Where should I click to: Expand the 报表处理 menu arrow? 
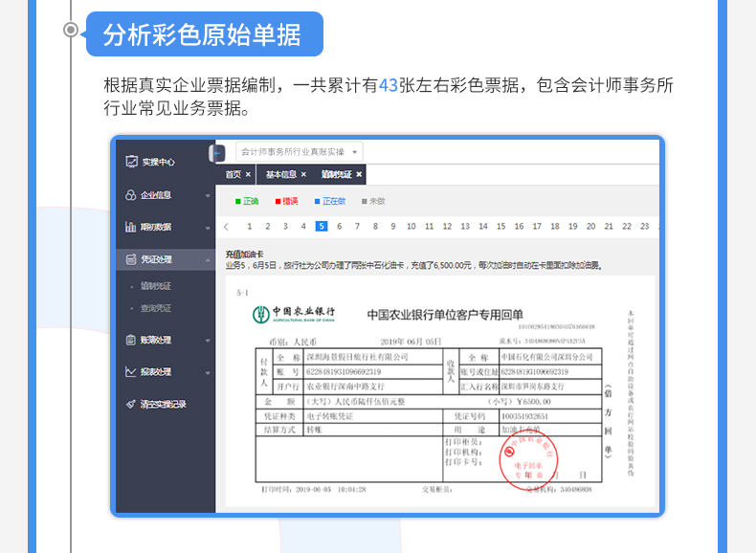(208, 372)
